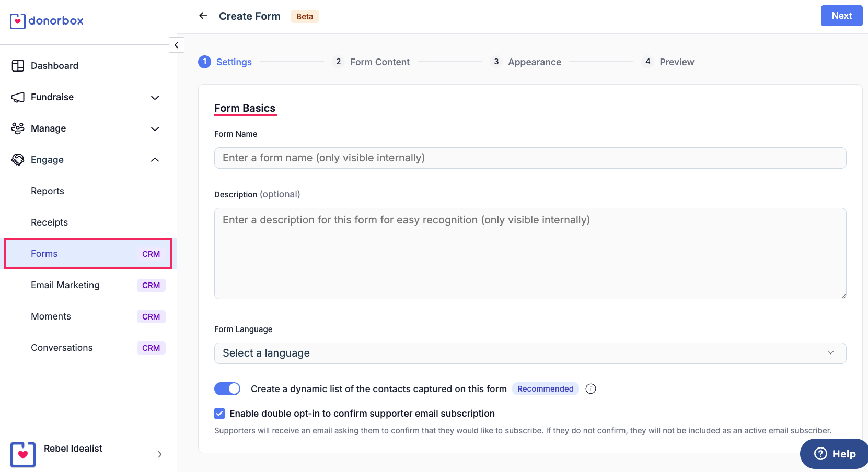Focus the Description text area
The height and width of the screenshot is (472, 868).
530,254
